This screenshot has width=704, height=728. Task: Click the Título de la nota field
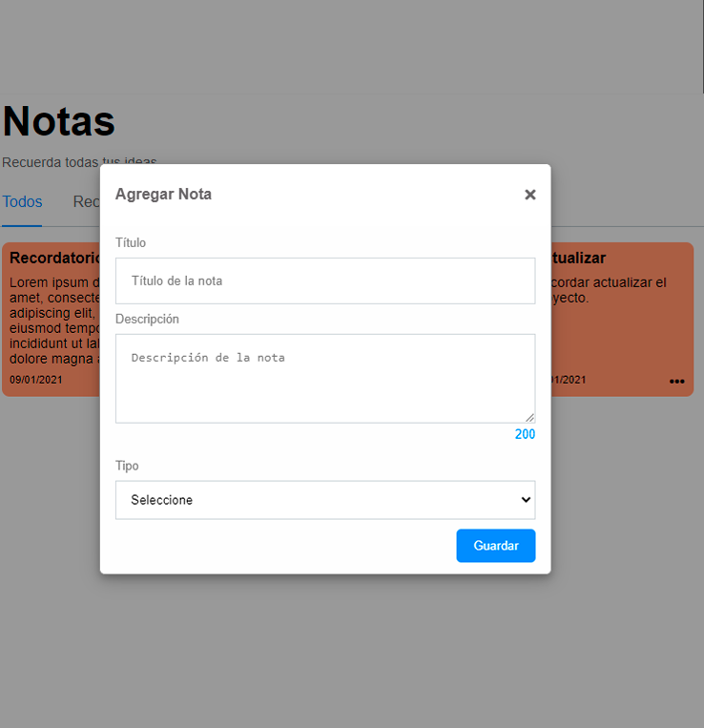coord(325,281)
